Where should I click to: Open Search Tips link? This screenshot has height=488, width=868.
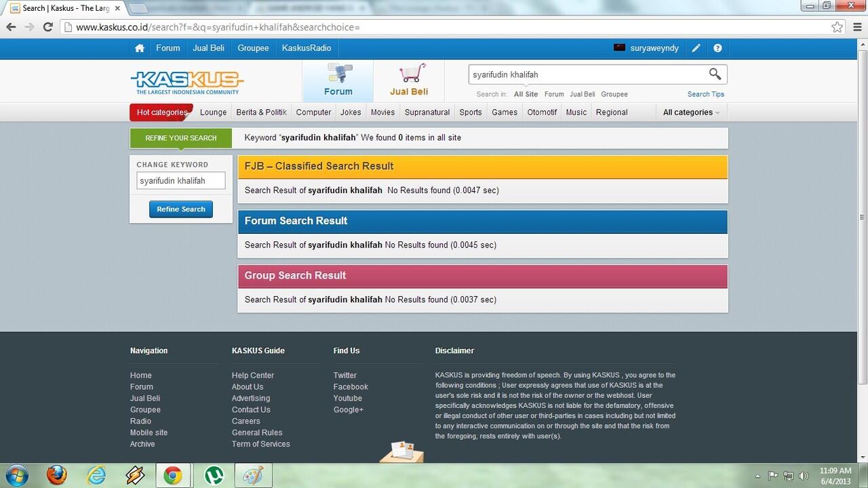pos(706,94)
